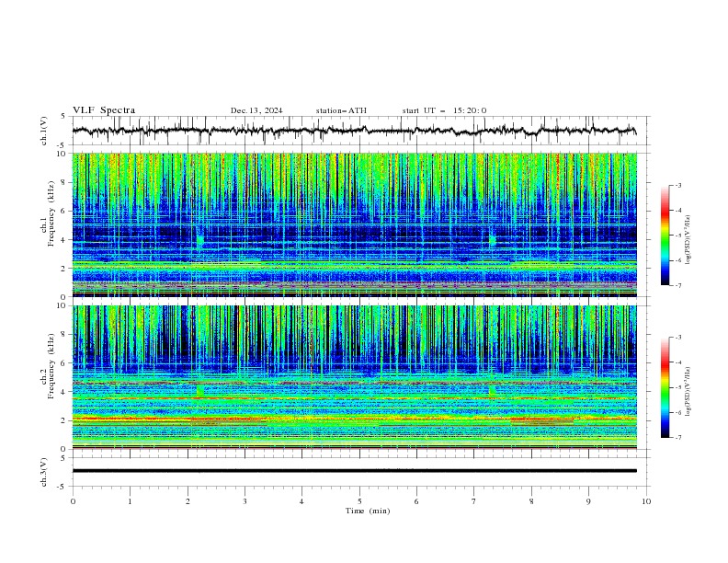Click the ch.1 colorbar log(PSD) label
The height and width of the screenshot is (563, 728).
point(688,240)
